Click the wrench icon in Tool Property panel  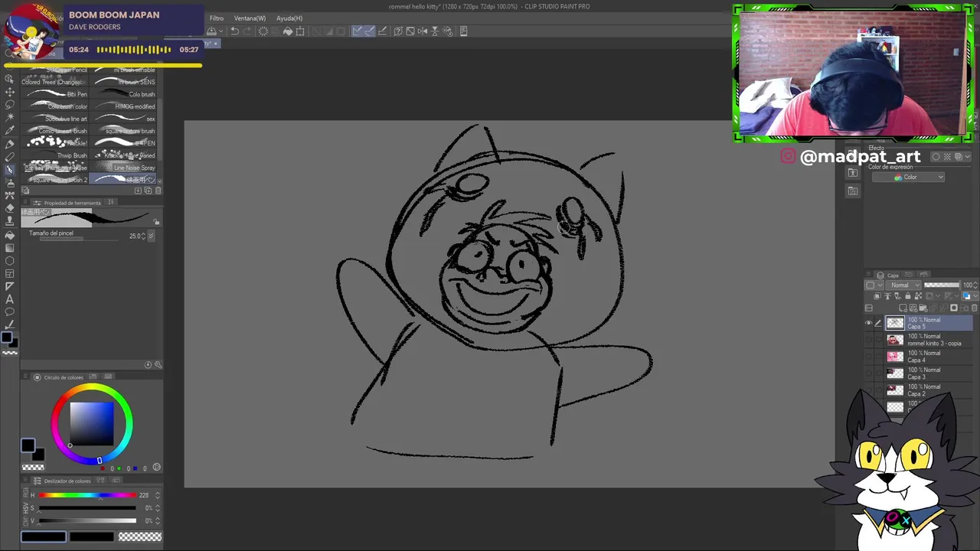point(158,365)
